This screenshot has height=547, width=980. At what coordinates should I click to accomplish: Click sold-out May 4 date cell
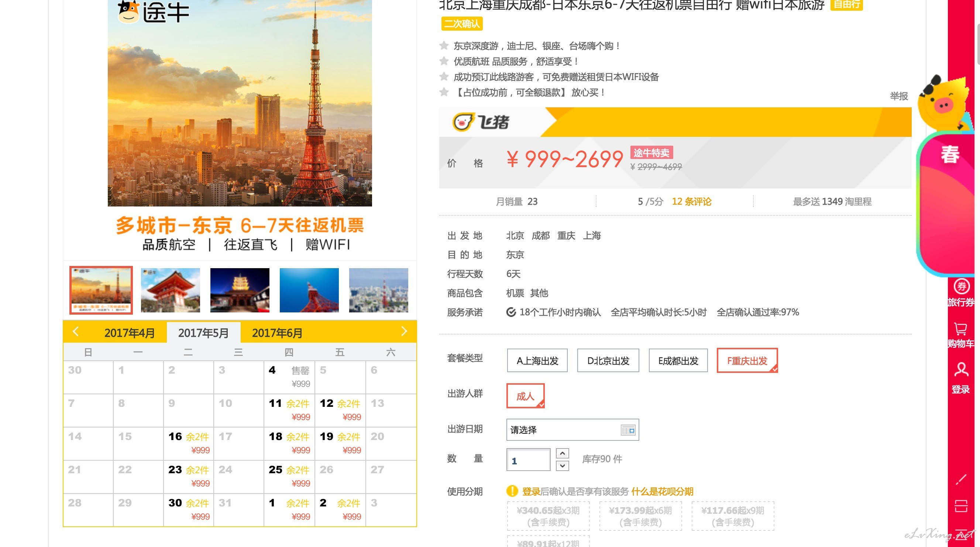coord(289,377)
